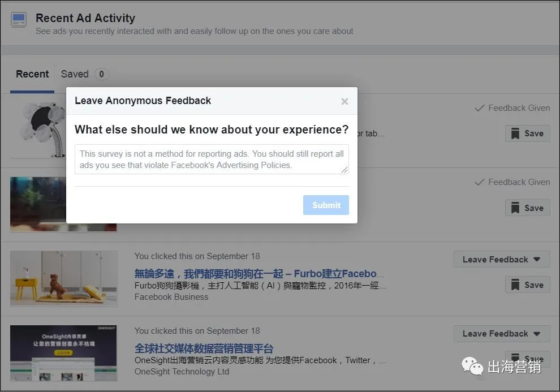Click bookmark icon on second ad Save button
The height and width of the screenshot is (392, 560).
click(515, 208)
